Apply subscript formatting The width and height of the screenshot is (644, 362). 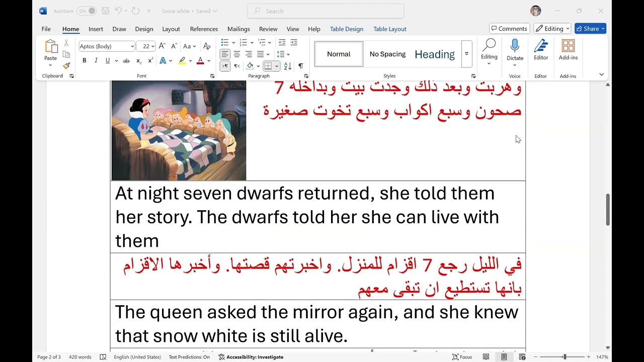pyautogui.click(x=139, y=61)
